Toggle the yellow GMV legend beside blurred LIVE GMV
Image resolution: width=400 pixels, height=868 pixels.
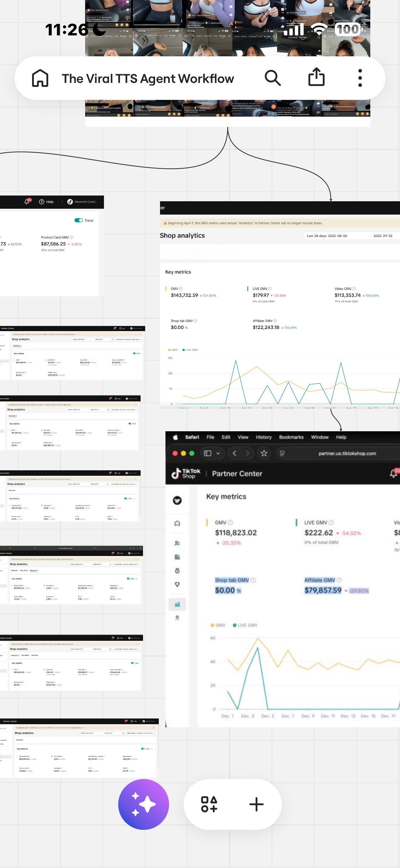click(218, 625)
